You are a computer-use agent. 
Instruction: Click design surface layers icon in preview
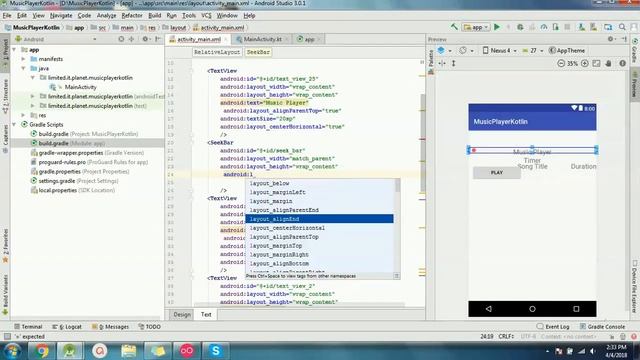(x=441, y=51)
